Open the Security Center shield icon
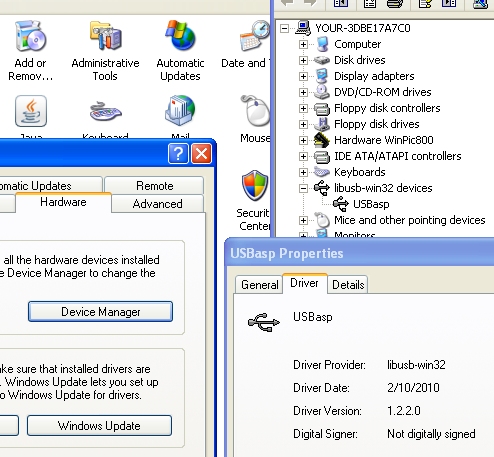 coord(255,186)
